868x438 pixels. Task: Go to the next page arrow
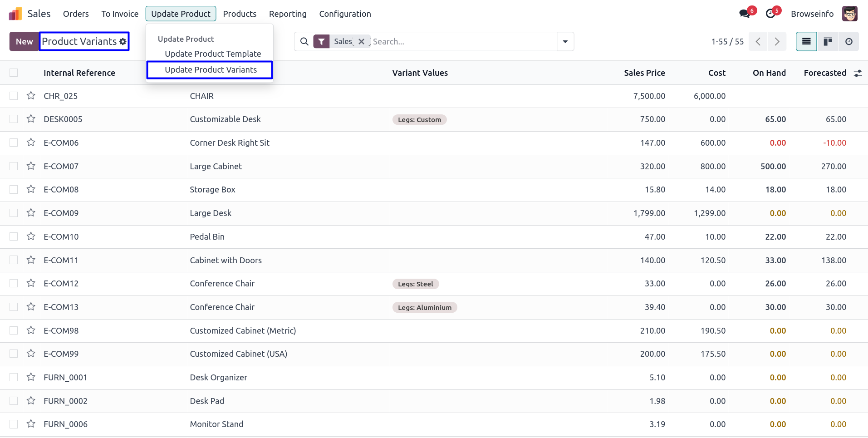[x=777, y=41]
